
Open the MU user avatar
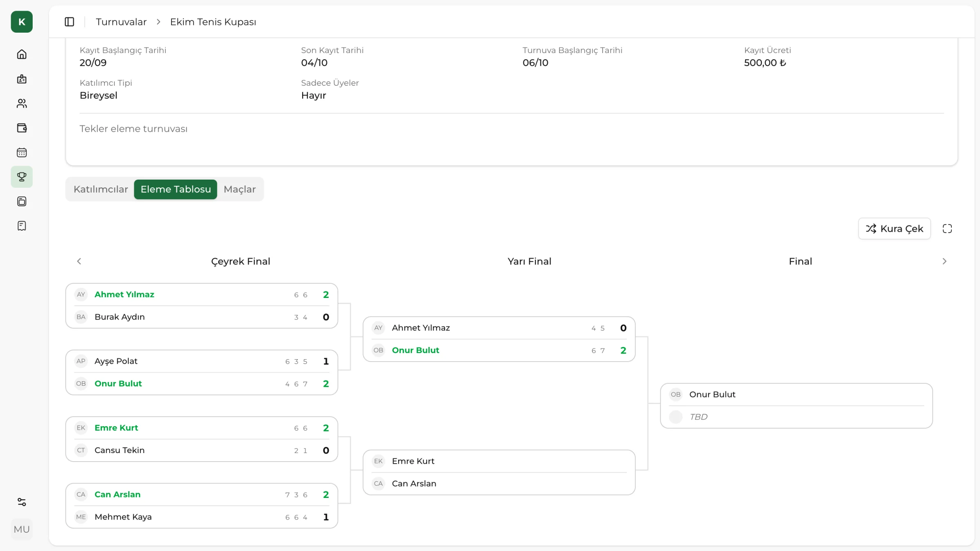pos(22,529)
